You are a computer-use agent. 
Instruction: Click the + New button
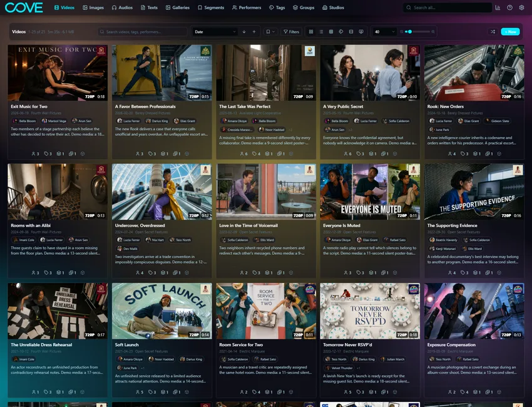510,31
